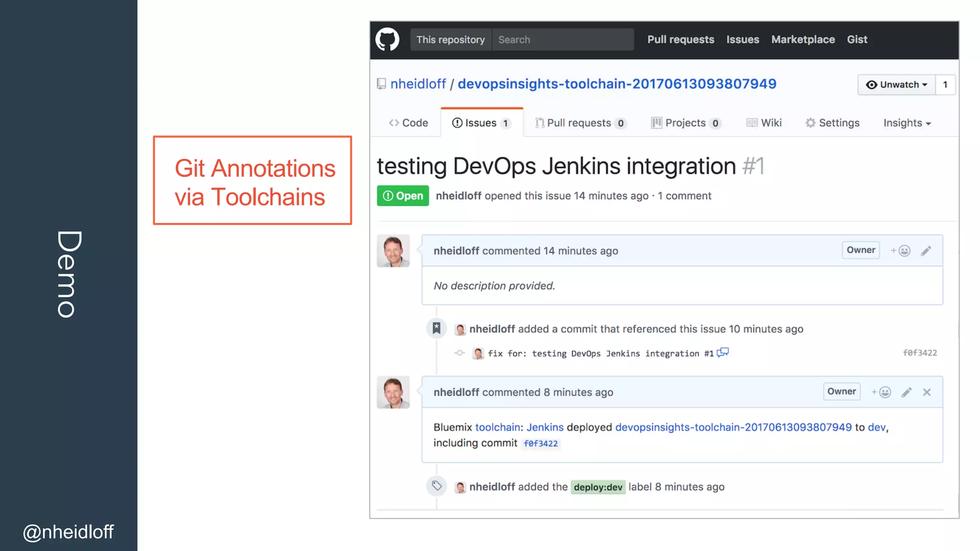This screenshot has height=551, width=980.
Task: Click the watcher count 1
Action: click(x=945, y=85)
